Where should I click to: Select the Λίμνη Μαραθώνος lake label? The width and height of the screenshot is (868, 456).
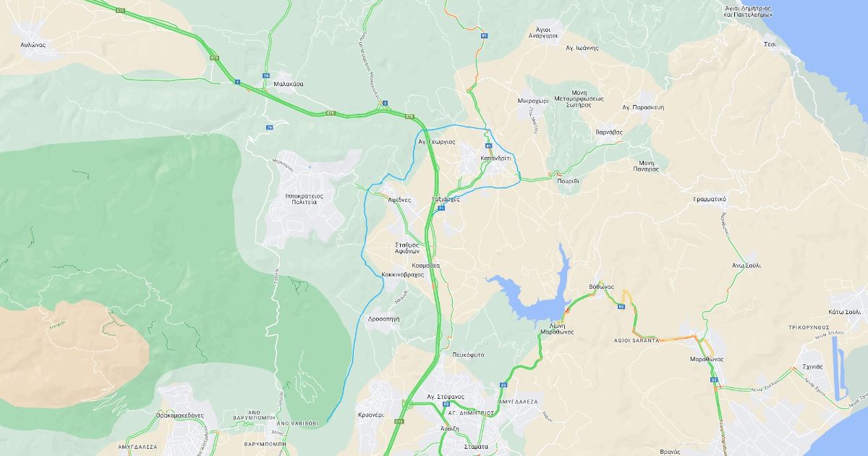[x=557, y=329]
